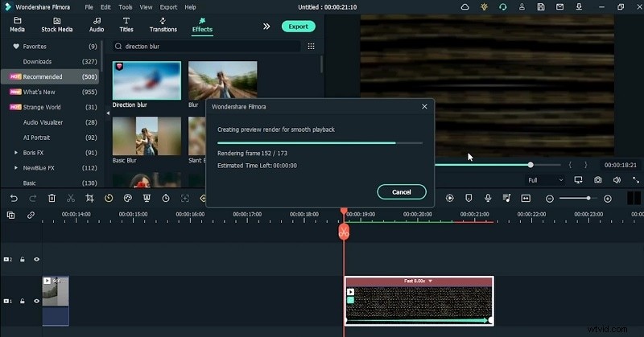
Task: Toggle visibility of video track 2
Action: (36, 260)
